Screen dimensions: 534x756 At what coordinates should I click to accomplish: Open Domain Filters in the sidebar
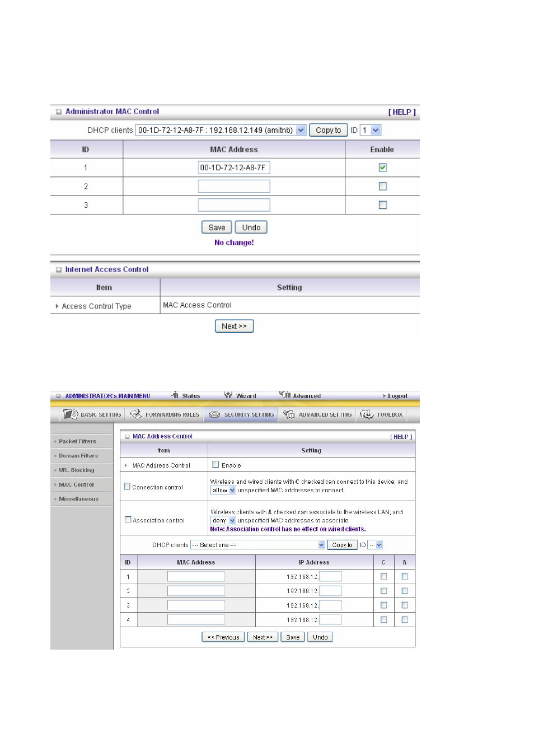[78, 456]
